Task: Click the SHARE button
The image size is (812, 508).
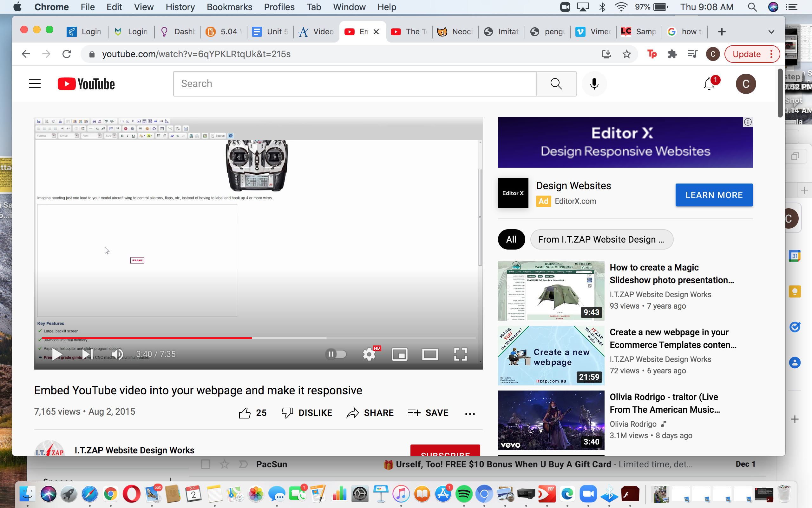Action: tap(370, 412)
